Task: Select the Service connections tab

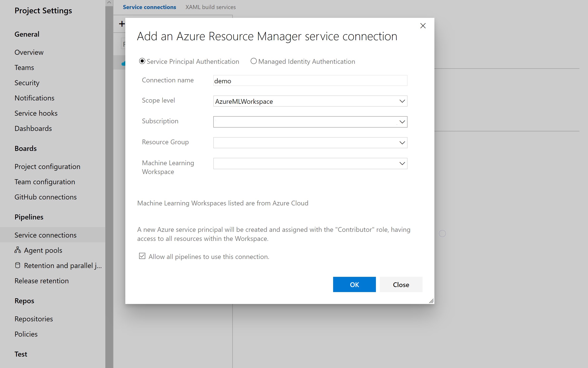Action: pos(149,7)
